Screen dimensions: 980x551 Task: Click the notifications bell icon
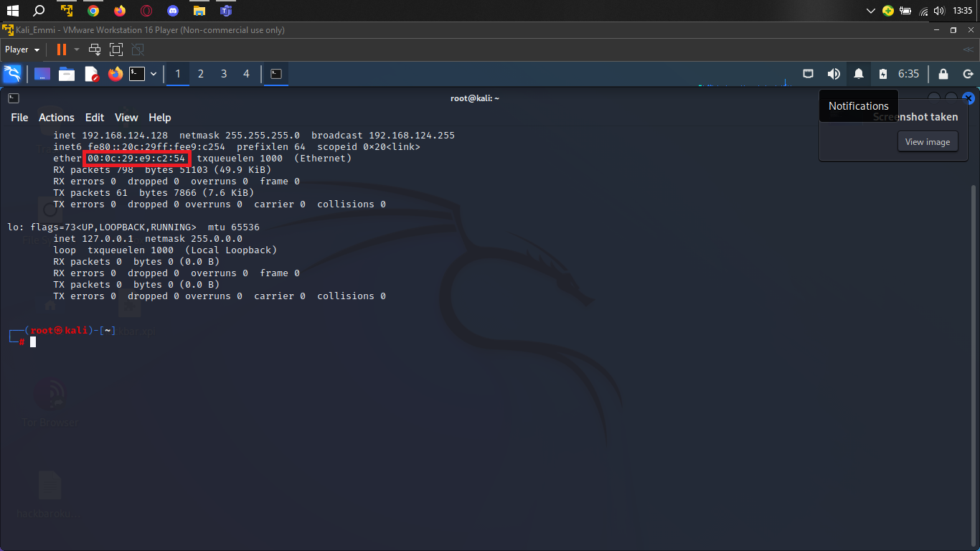(859, 74)
